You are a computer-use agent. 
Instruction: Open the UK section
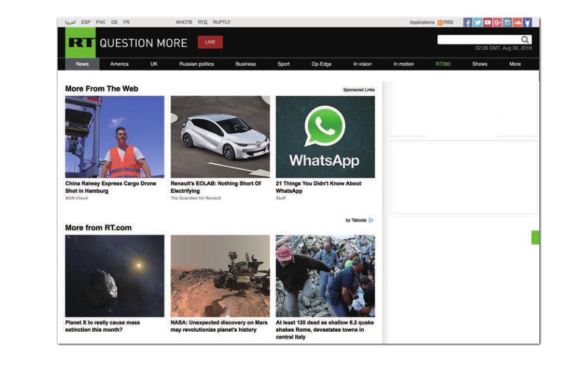pos(154,64)
